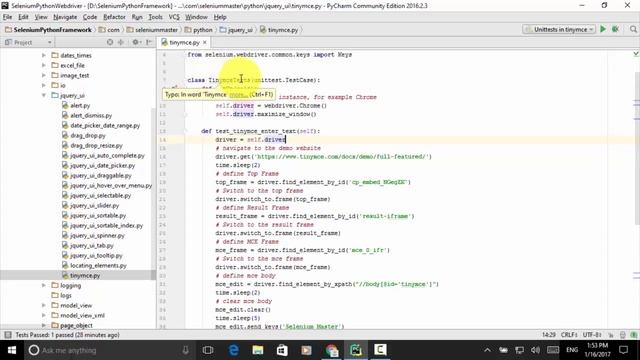Click the CRLF line separator in status bar
The width and height of the screenshot is (640, 360).
coord(569,335)
